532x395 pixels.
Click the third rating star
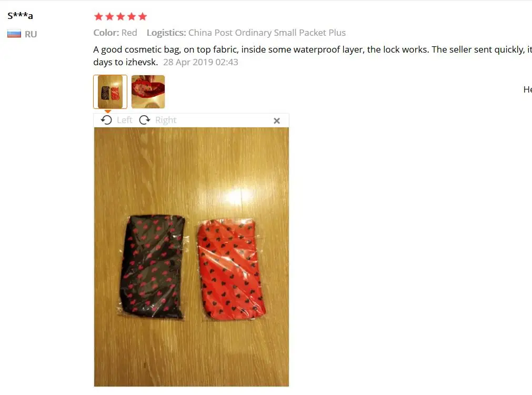pyautogui.click(x=121, y=16)
